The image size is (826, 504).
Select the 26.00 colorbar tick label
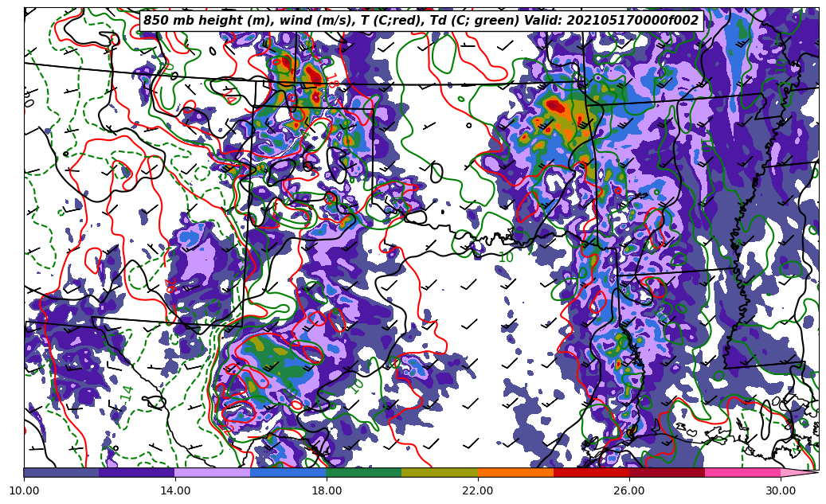(x=629, y=490)
